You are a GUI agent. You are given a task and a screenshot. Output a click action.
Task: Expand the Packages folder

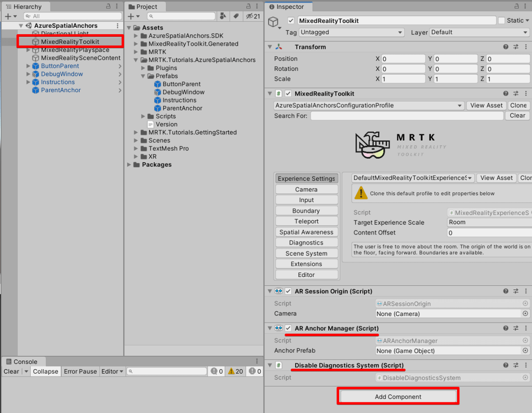click(129, 165)
